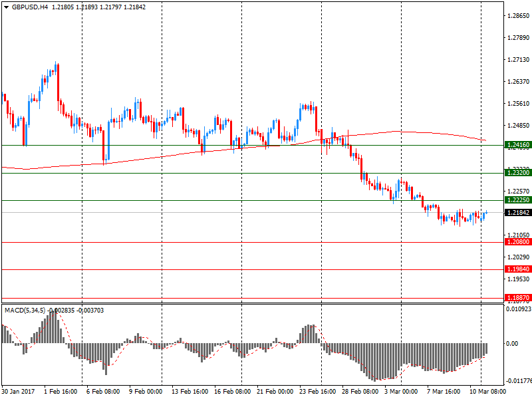Click the 7 Mar 16:00 time label

tap(444, 392)
